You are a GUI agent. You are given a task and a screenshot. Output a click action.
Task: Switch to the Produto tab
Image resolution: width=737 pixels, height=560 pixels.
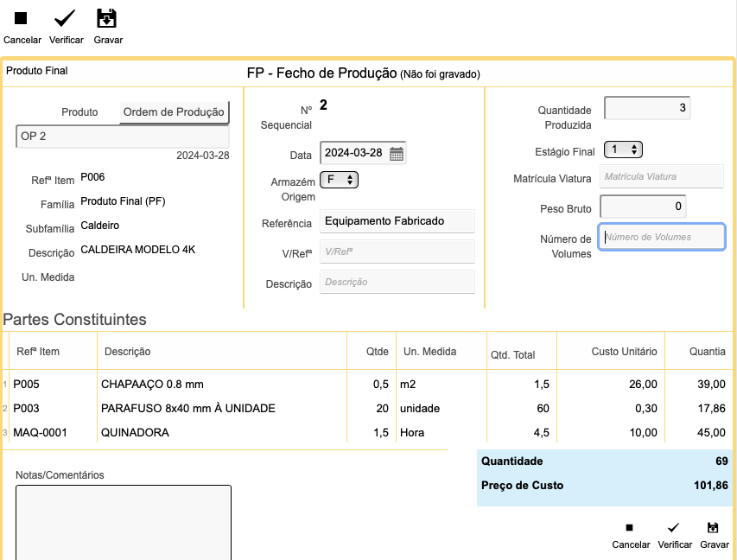point(79,111)
